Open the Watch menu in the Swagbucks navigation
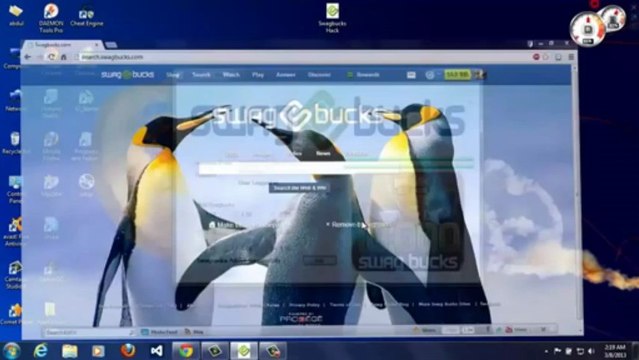This screenshot has height=360, width=639. (231, 75)
